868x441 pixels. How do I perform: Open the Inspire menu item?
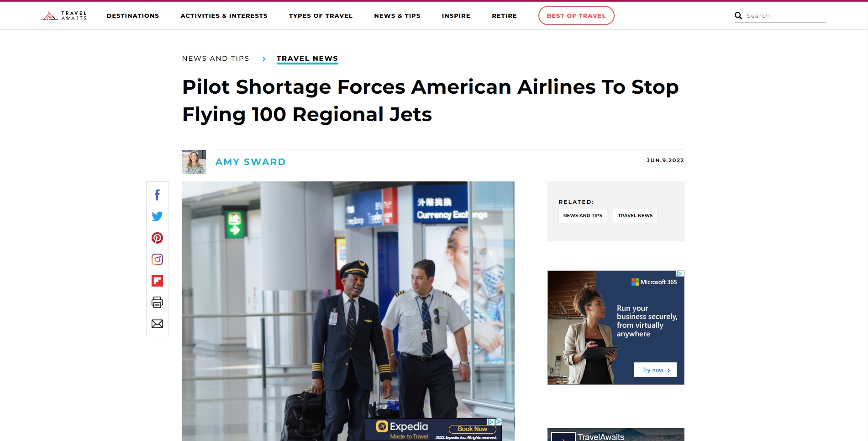pyautogui.click(x=456, y=16)
